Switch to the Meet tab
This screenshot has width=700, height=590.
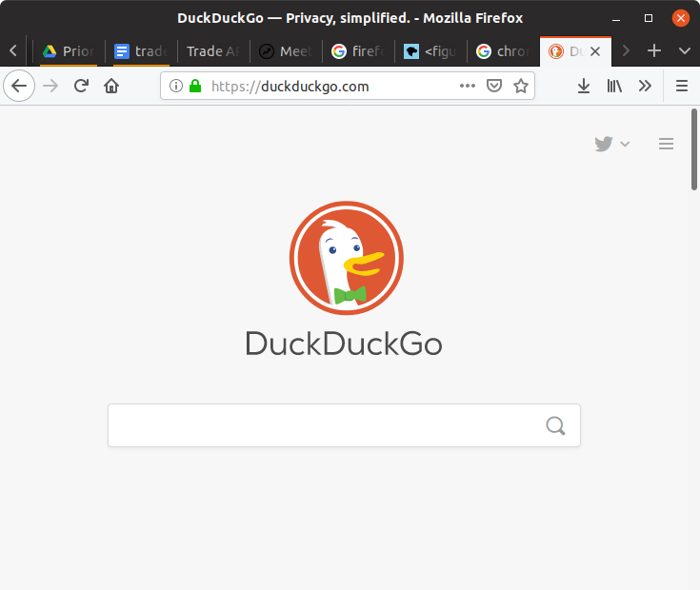coord(286,51)
